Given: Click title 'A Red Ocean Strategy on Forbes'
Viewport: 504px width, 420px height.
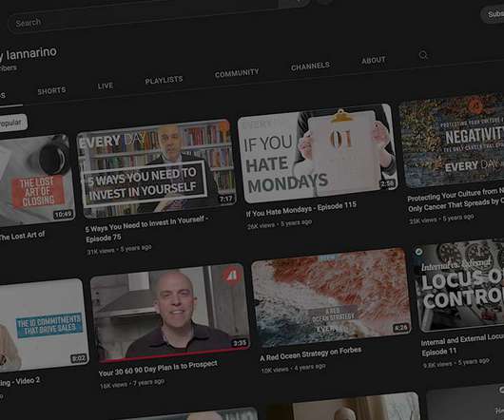Looking at the screenshot, I should (311, 353).
